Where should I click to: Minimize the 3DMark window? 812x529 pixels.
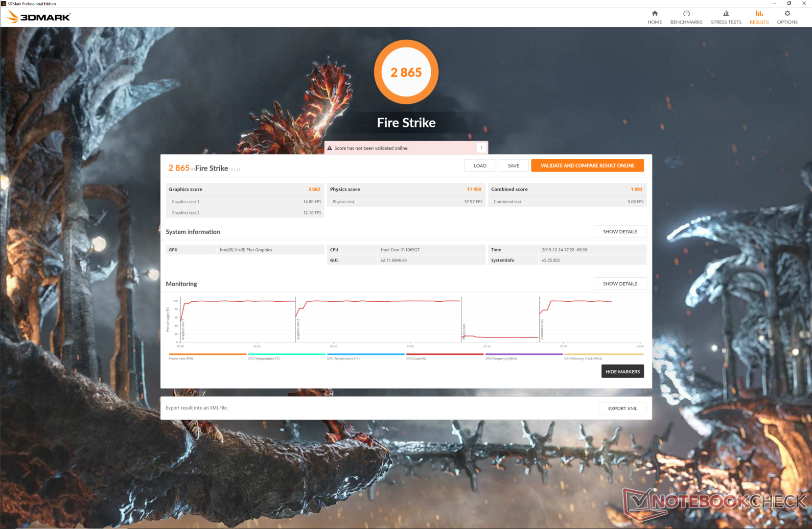774,3
